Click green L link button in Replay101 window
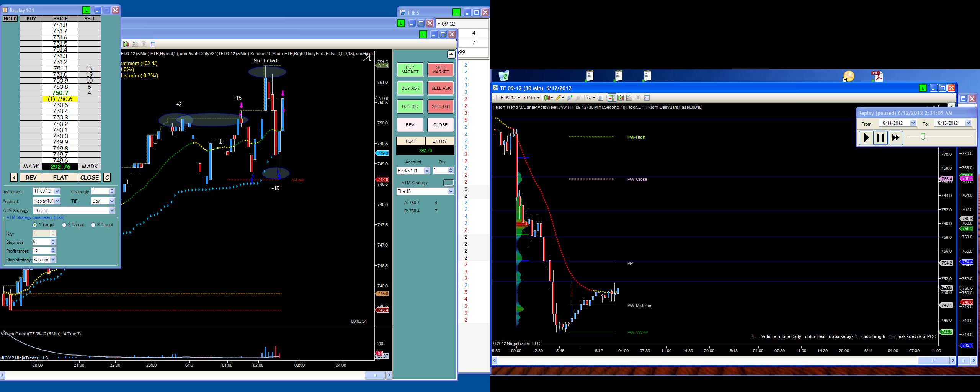 pos(87,10)
